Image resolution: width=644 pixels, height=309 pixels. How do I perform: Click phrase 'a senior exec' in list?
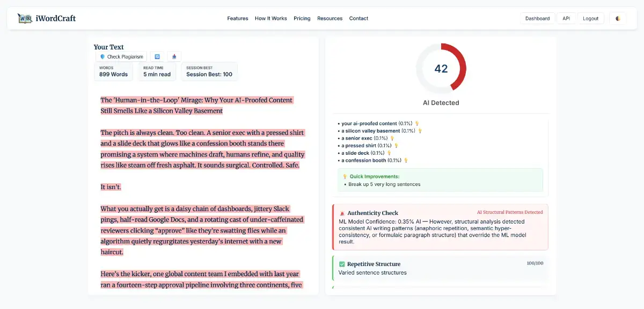point(357,138)
